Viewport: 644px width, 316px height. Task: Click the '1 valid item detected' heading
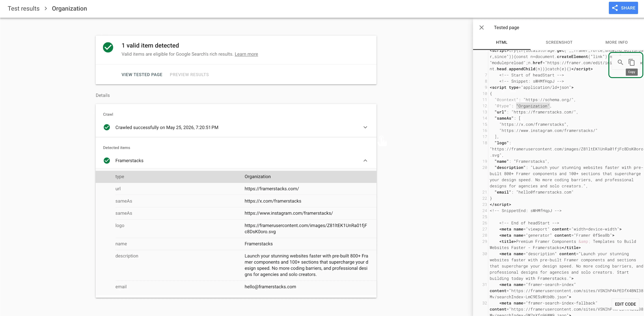click(150, 46)
